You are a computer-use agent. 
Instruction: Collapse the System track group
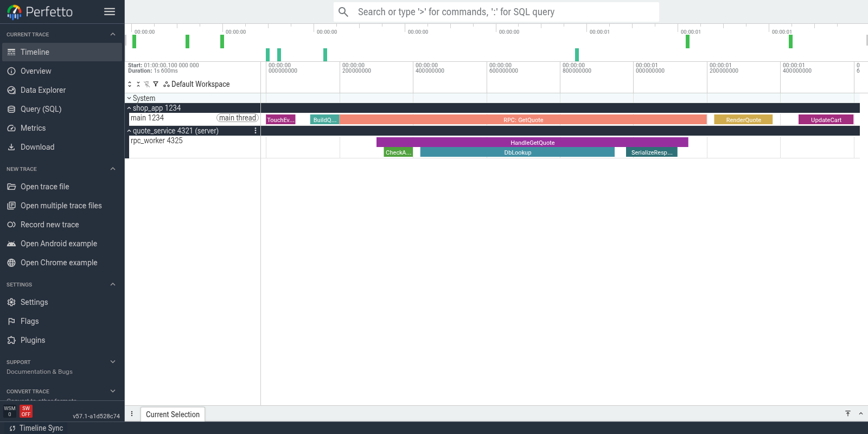(x=129, y=98)
